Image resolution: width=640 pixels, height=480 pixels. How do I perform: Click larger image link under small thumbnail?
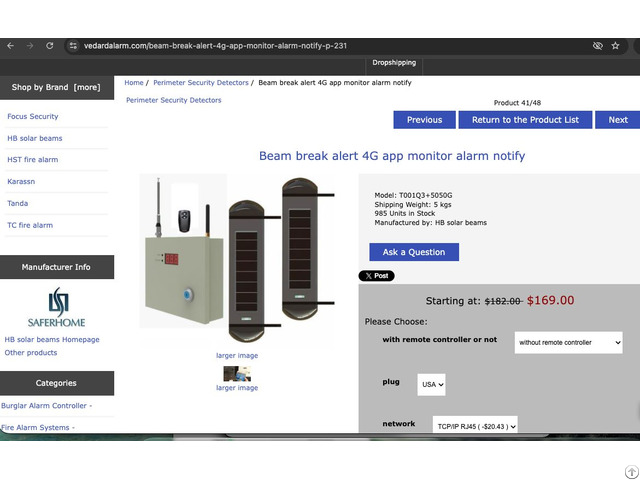tap(237, 388)
